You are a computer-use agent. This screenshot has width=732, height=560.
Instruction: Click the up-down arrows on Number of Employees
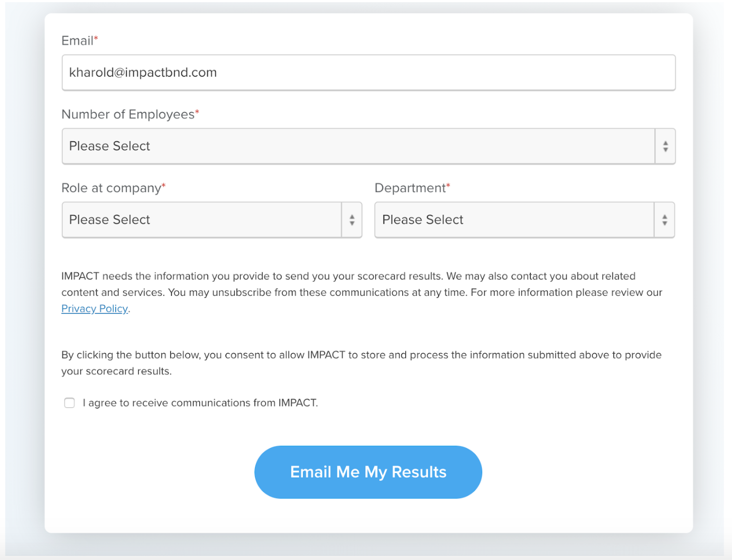[665, 146]
